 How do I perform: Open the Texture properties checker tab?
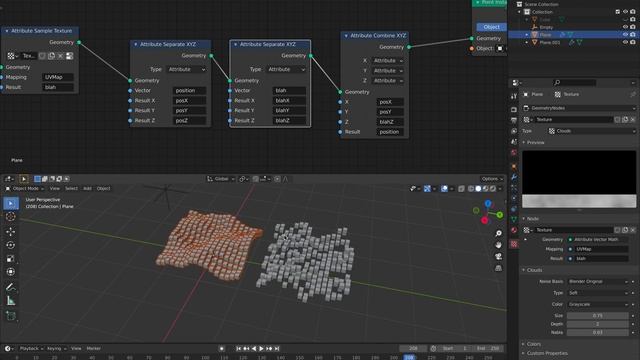tap(514, 244)
